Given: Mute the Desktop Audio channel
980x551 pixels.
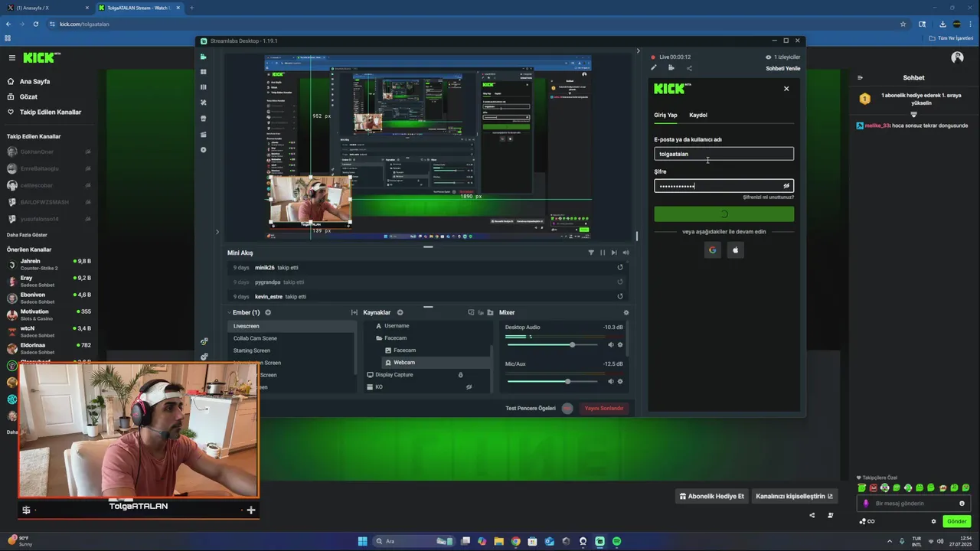Looking at the screenshot, I should (x=611, y=344).
